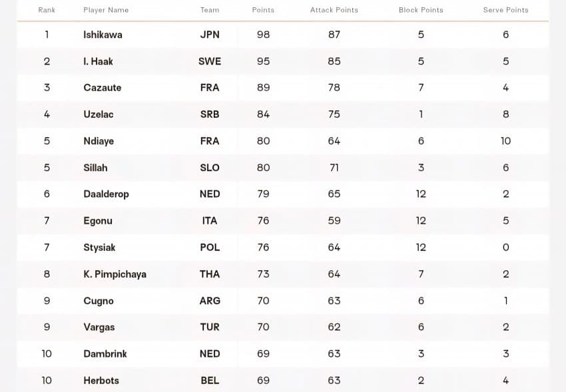This screenshot has width=566, height=392.
Task: Select player I. Haak in table
Action: pyautogui.click(x=98, y=61)
